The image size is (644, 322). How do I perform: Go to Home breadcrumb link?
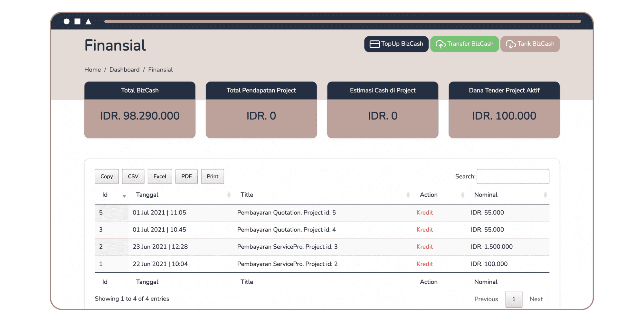[x=92, y=70]
